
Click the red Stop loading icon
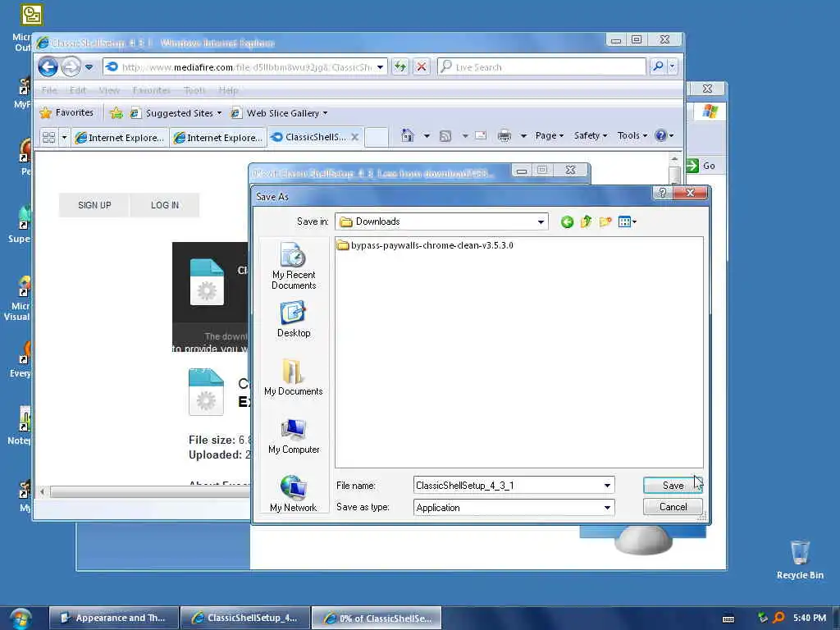coord(422,67)
